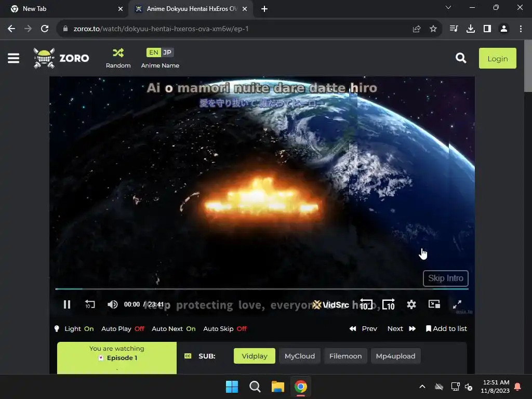This screenshot has width=532, height=399.
Task: Click the Skip Intro button
Action: pyautogui.click(x=445, y=278)
